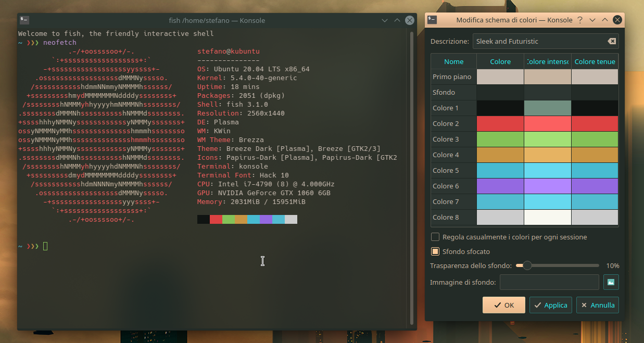The height and width of the screenshot is (343, 644).
Task: Click the 'neofetch' command text in terminal
Action: (x=60, y=43)
